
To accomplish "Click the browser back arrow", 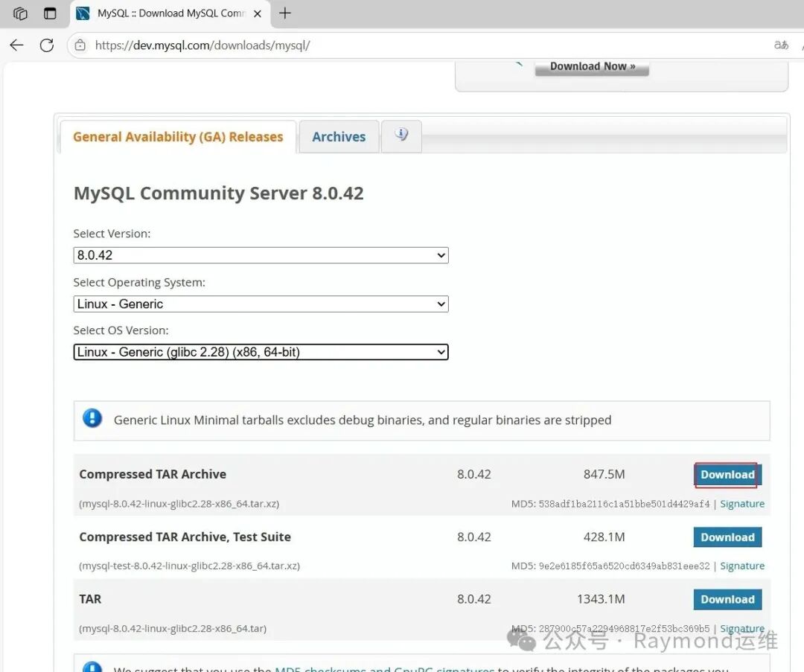I will click(x=16, y=45).
